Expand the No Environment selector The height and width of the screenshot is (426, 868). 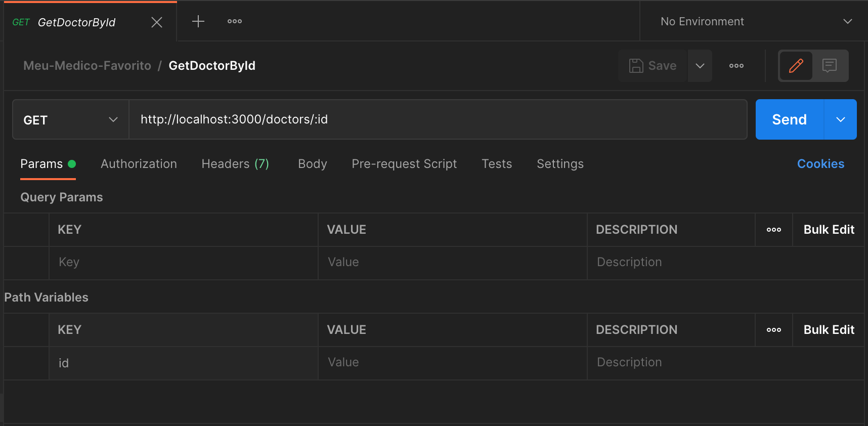coord(756,21)
